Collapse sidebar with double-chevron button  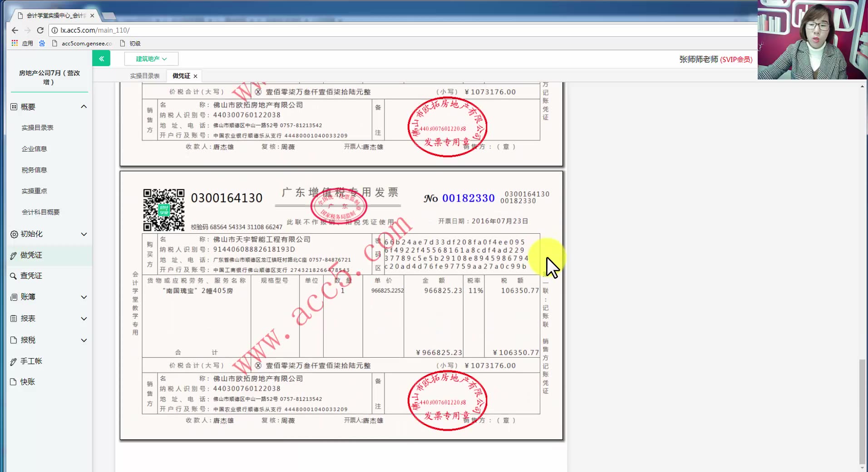pyautogui.click(x=101, y=59)
